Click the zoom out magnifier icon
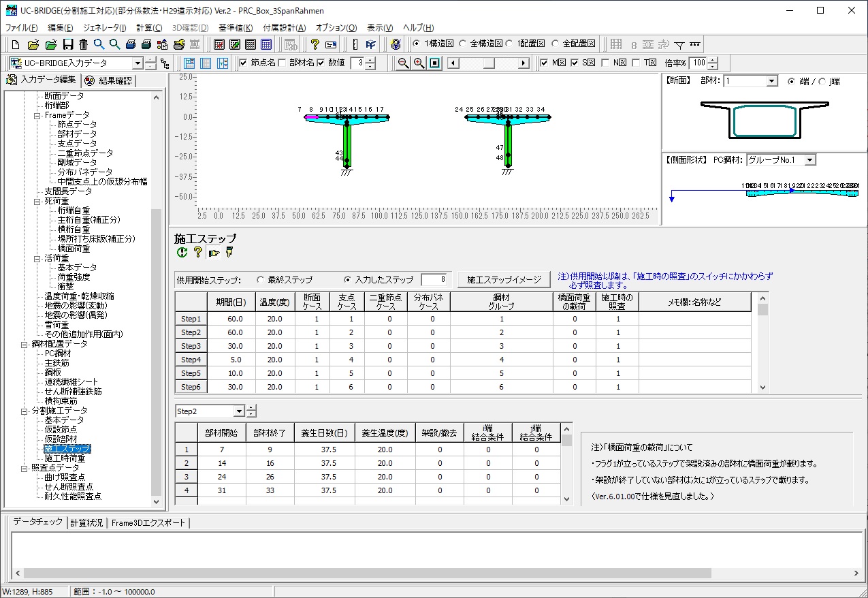The image size is (868, 598). [403, 63]
